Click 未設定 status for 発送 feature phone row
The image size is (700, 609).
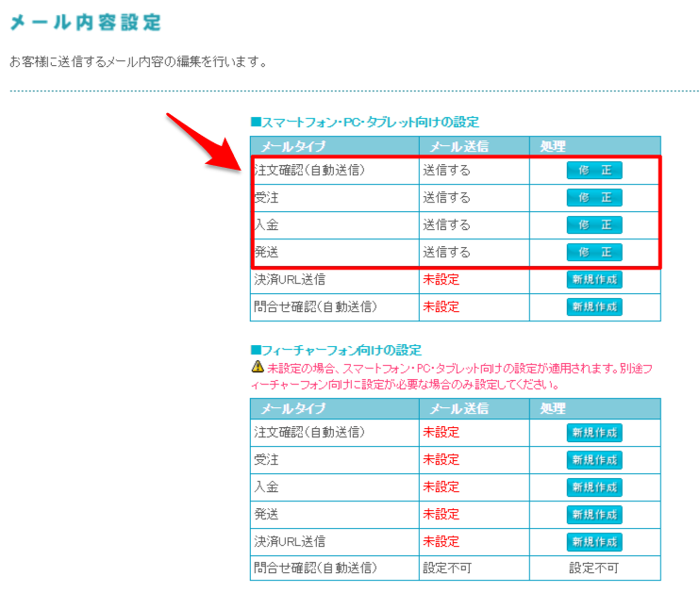click(x=442, y=514)
